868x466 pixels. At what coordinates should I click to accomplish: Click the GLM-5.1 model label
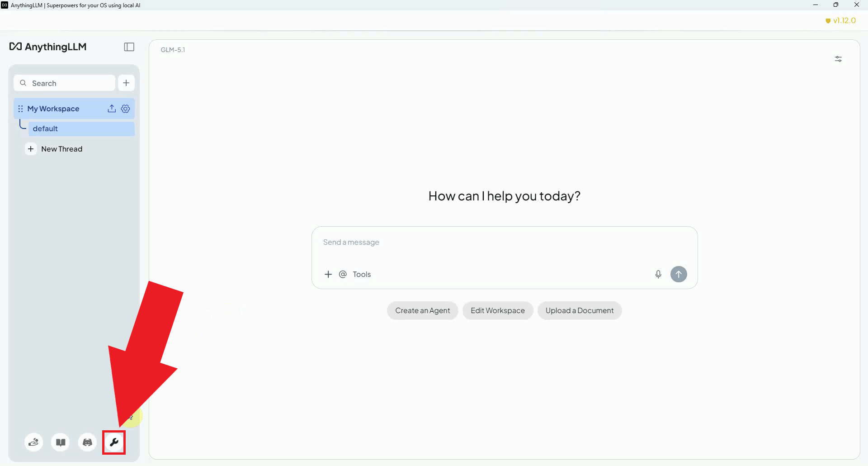pyautogui.click(x=173, y=50)
